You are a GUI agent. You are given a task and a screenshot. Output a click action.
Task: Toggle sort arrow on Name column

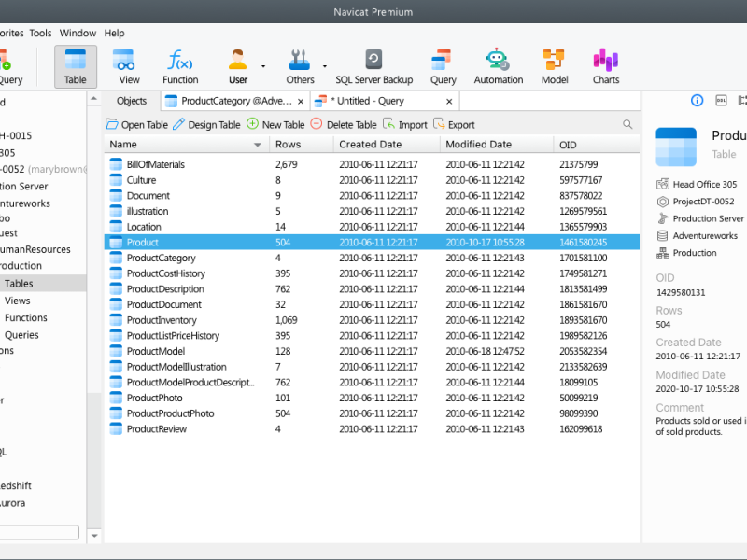pos(258,145)
